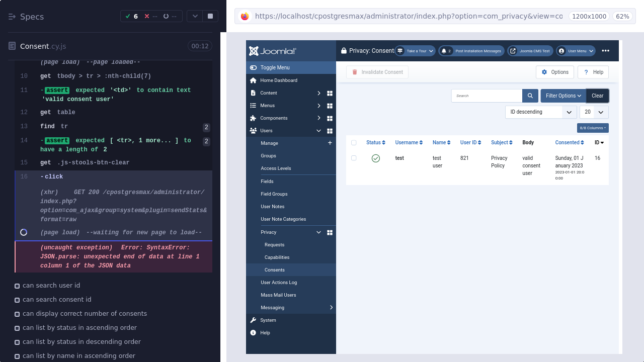Viewport: 644px width, 362px height.
Task: Open Cypress runner options chevron
Action: coord(195,17)
